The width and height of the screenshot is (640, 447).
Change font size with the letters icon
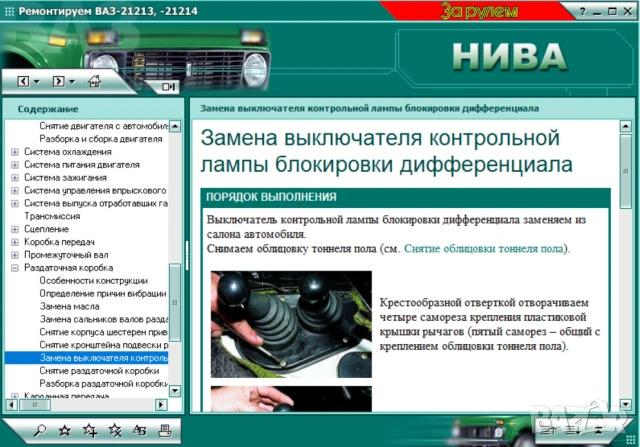140,430
